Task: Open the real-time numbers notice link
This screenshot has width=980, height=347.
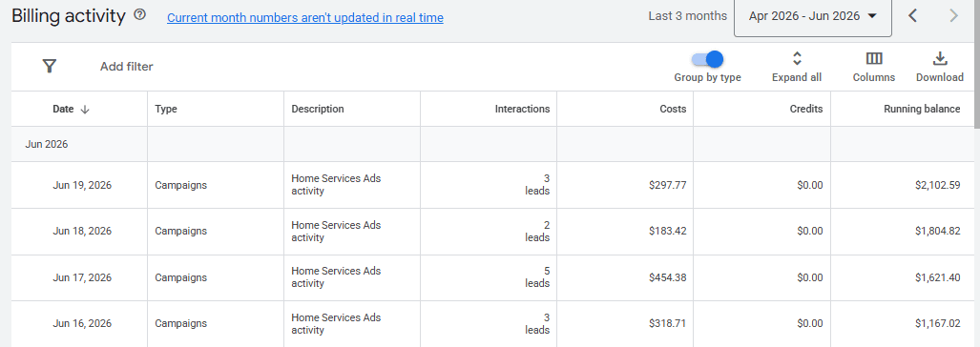Action: [x=305, y=18]
